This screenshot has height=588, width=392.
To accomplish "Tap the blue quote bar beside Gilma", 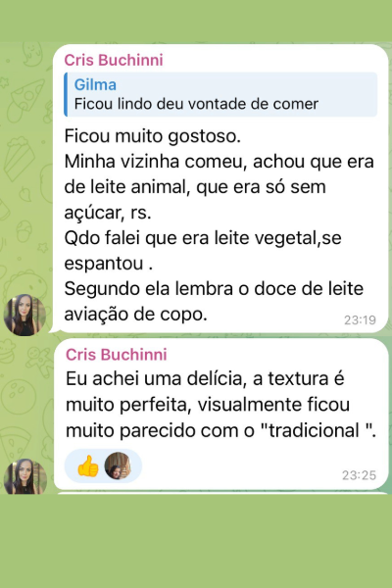I will coord(66,94).
